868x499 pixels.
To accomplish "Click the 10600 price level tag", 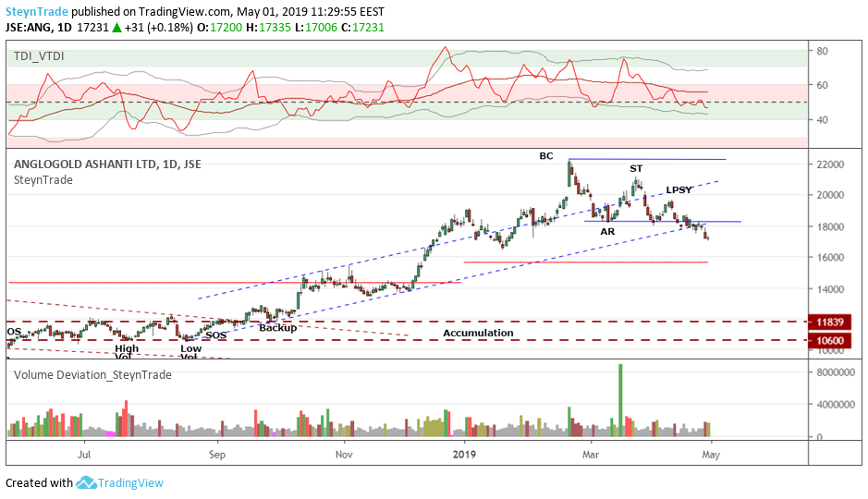I will [x=829, y=341].
